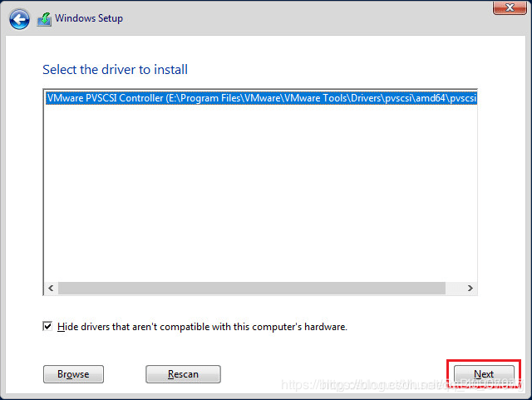532x400 pixels.
Task: Click empty area inside the driver list
Action: click(x=259, y=191)
